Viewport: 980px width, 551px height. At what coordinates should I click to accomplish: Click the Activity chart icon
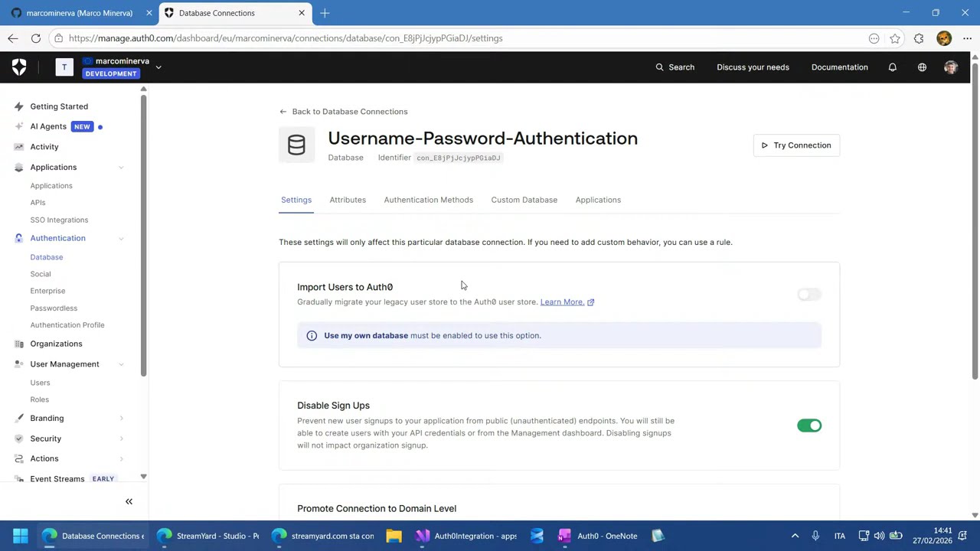pyautogui.click(x=19, y=147)
